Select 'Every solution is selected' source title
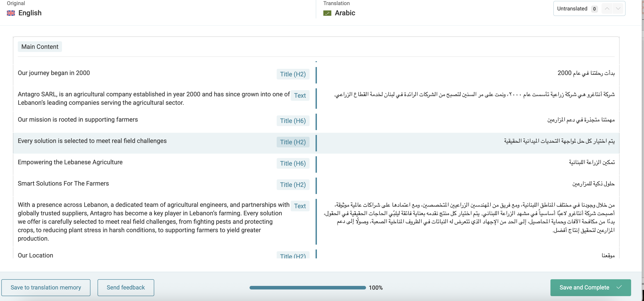This screenshot has height=301, width=644. [x=92, y=141]
